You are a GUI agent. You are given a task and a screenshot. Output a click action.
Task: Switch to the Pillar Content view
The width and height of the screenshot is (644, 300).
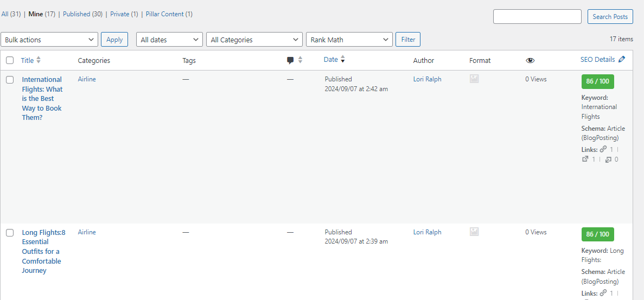pyautogui.click(x=164, y=14)
